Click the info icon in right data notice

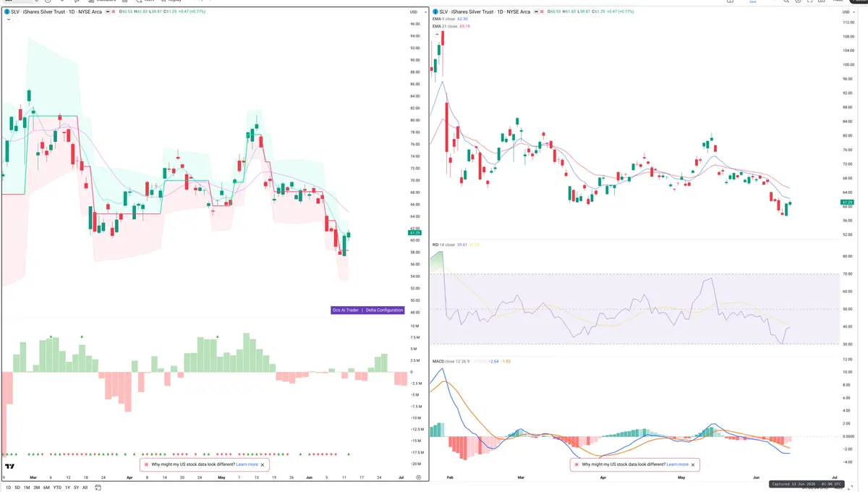coord(577,465)
